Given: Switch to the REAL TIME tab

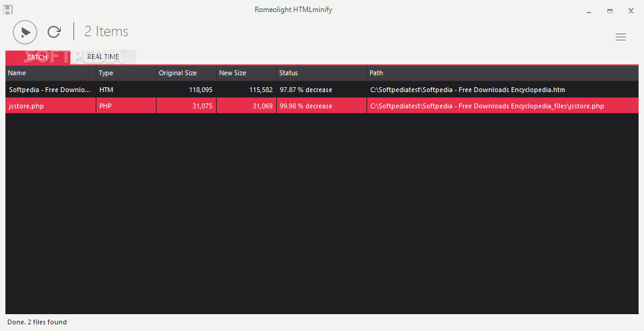Looking at the screenshot, I should tap(103, 57).
